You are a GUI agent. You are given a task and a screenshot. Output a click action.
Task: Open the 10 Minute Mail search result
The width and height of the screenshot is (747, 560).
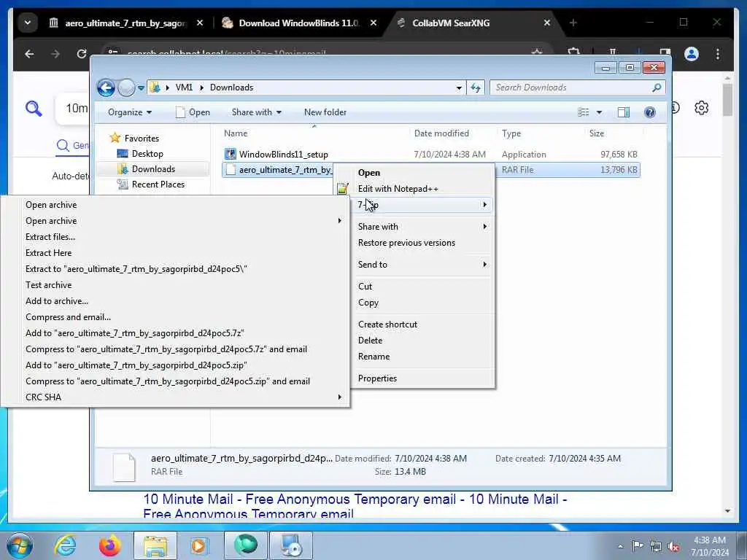(355, 506)
